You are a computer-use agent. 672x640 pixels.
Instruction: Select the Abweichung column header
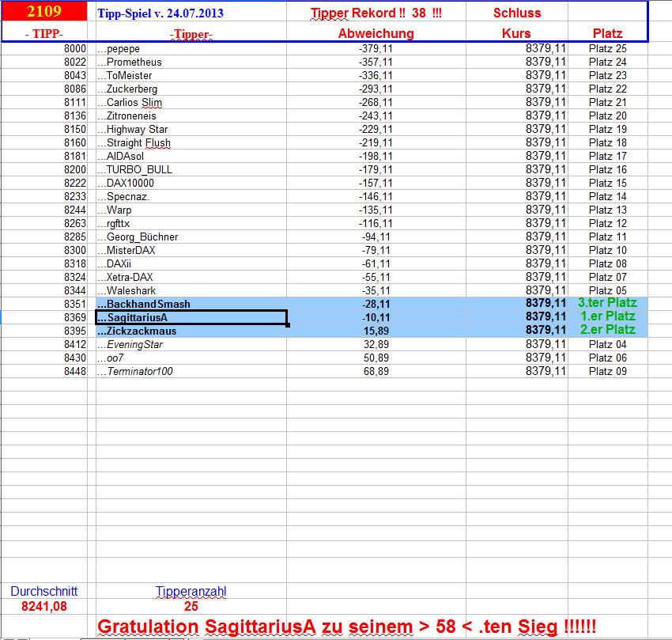click(376, 35)
